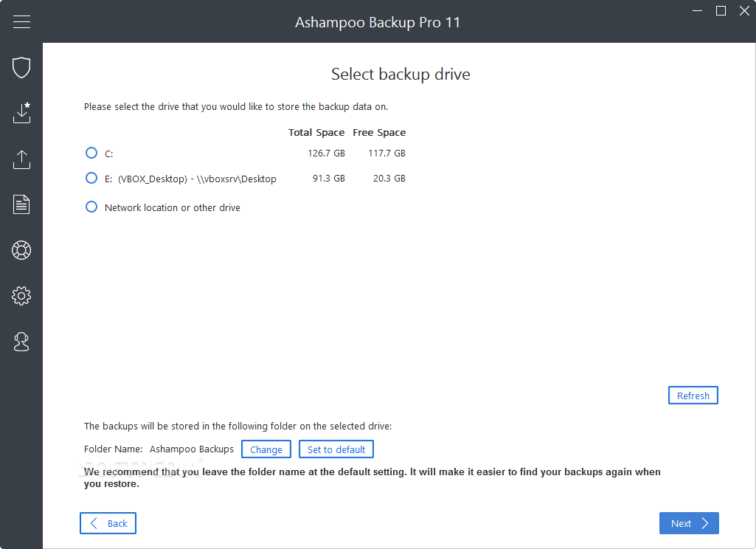
Task: Click the 20.3 GB free space value
Action: [x=389, y=179]
